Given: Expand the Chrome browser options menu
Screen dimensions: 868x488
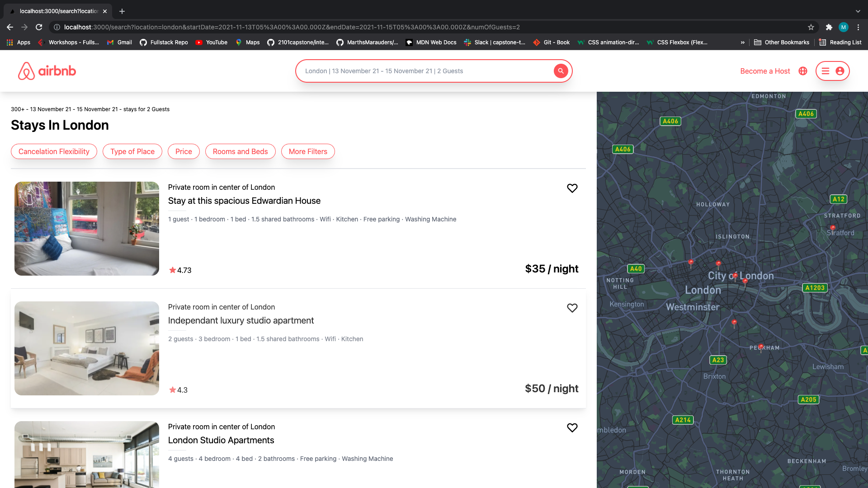Looking at the screenshot, I should [859, 27].
